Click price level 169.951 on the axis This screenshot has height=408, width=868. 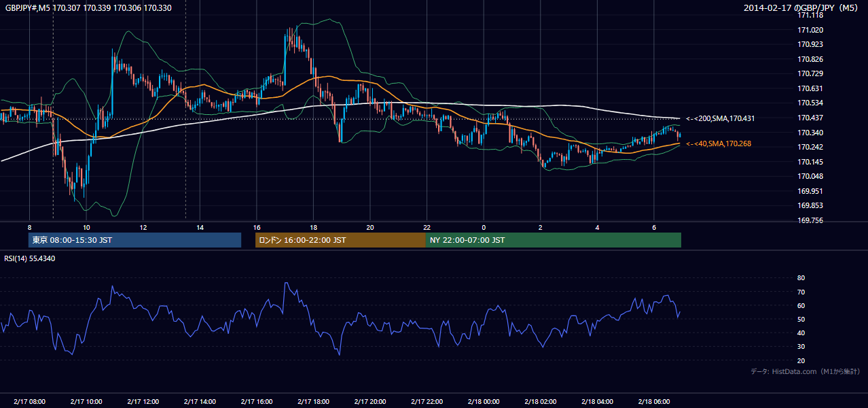coord(810,191)
